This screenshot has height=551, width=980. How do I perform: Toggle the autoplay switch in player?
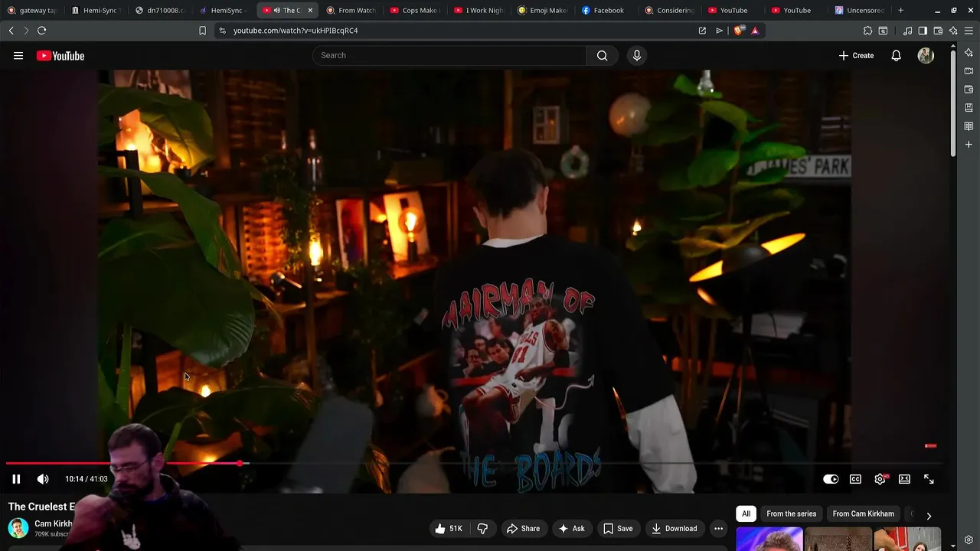(831, 479)
